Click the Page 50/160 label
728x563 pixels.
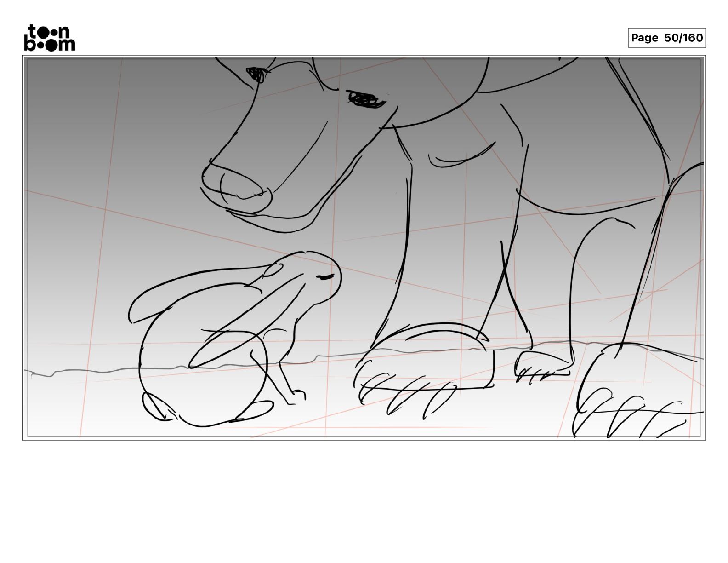point(667,38)
